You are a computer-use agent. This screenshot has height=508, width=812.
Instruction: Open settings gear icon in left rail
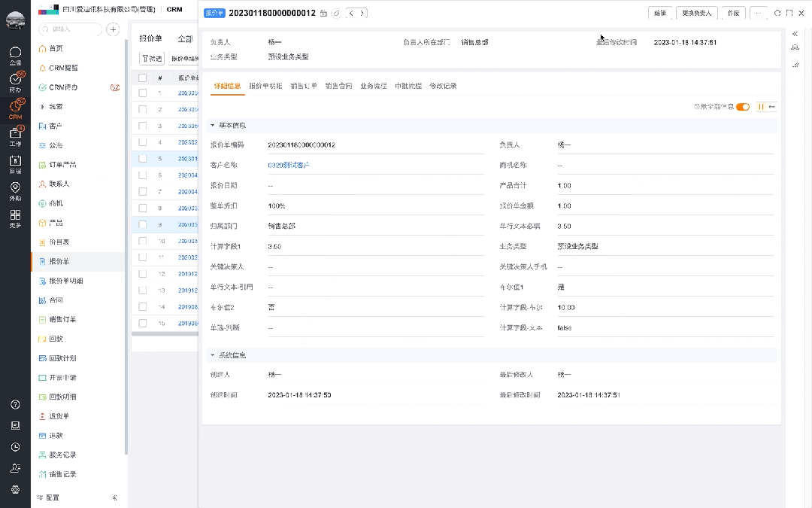point(16,489)
